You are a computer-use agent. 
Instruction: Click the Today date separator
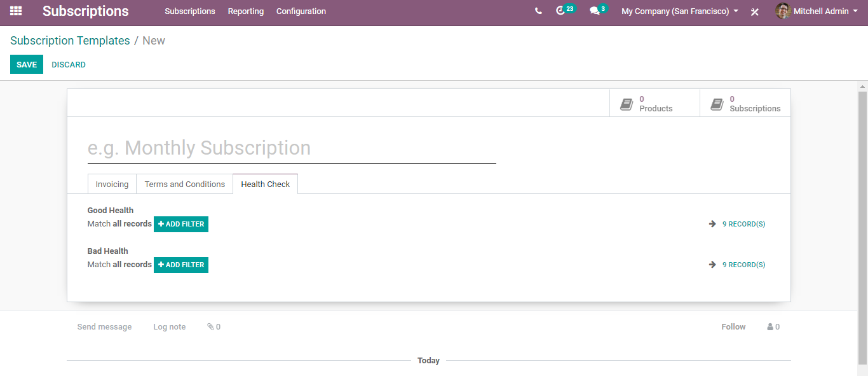(x=428, y=361)
